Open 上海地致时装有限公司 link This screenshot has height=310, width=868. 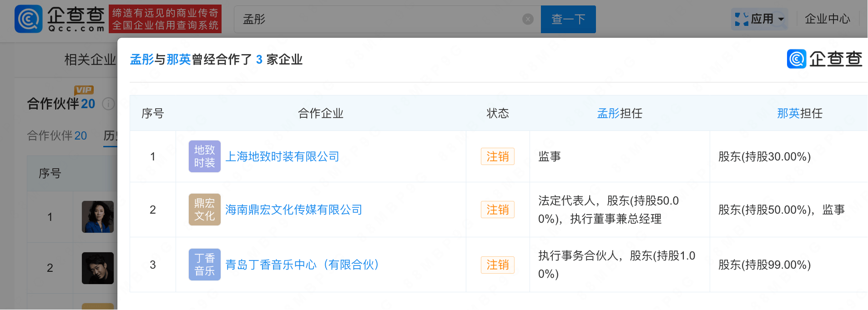282,157
